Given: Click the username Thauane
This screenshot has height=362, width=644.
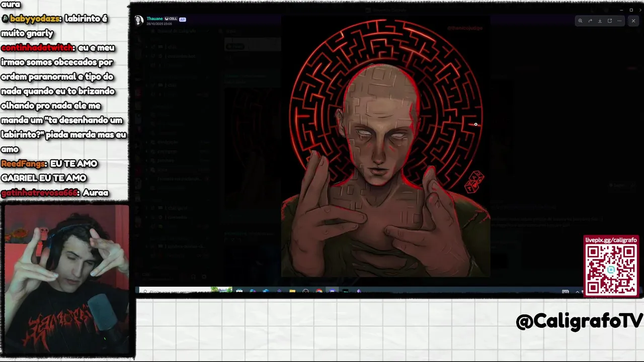Looking at the screenshot, I should coord(154,19).
